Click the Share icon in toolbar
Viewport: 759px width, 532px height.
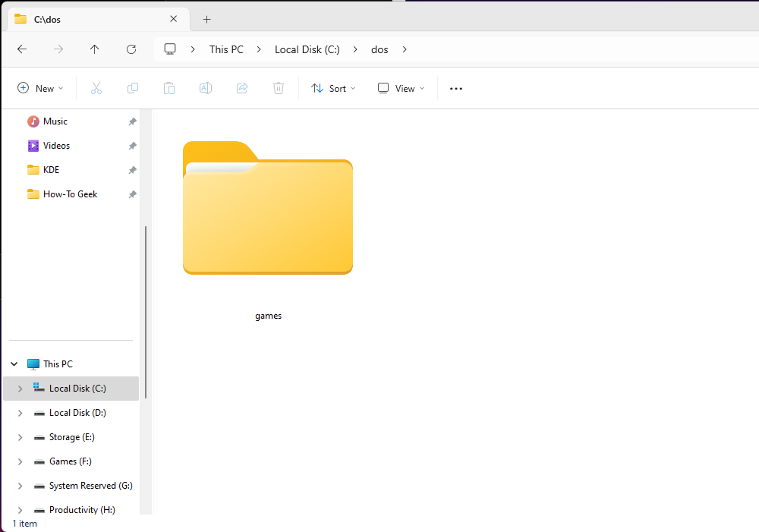(x=242, y=88)
